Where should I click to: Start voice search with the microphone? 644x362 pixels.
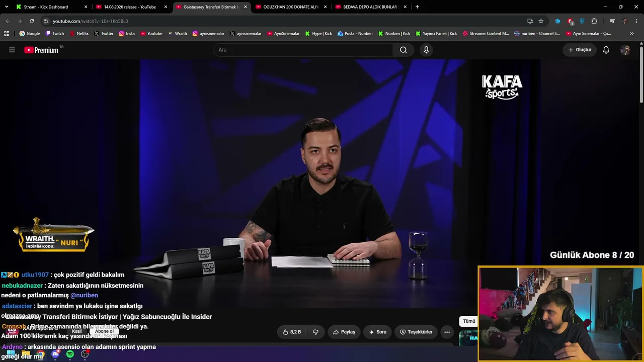click(426, 50)
